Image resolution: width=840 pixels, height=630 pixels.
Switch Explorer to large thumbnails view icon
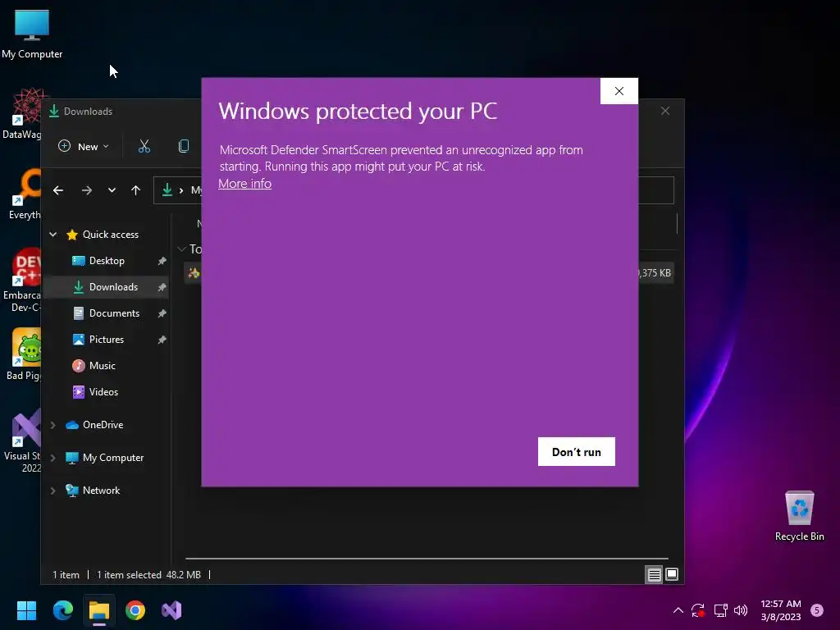point(671,575)
